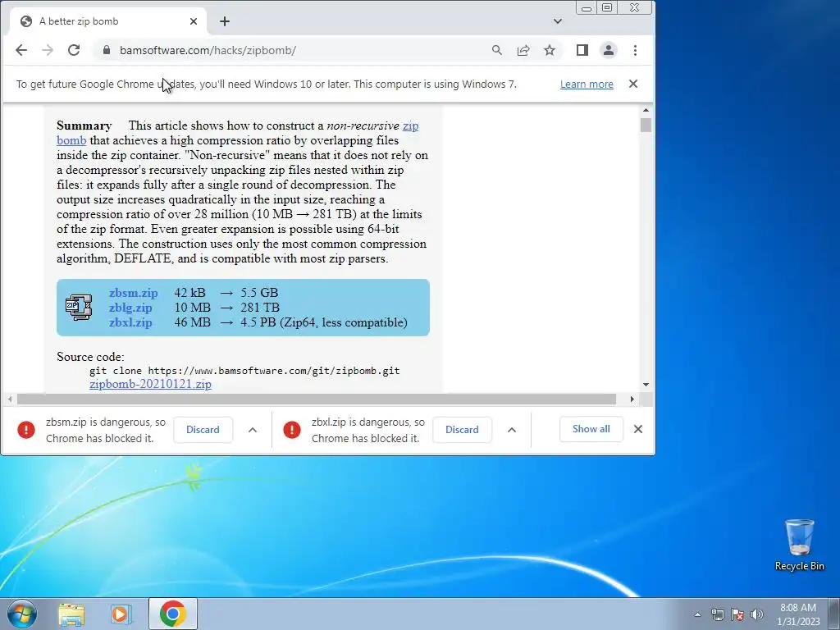The image size is (840, 630).
Task: Expand options for zbsm.zip download
Action: click(x=253, y=430)
